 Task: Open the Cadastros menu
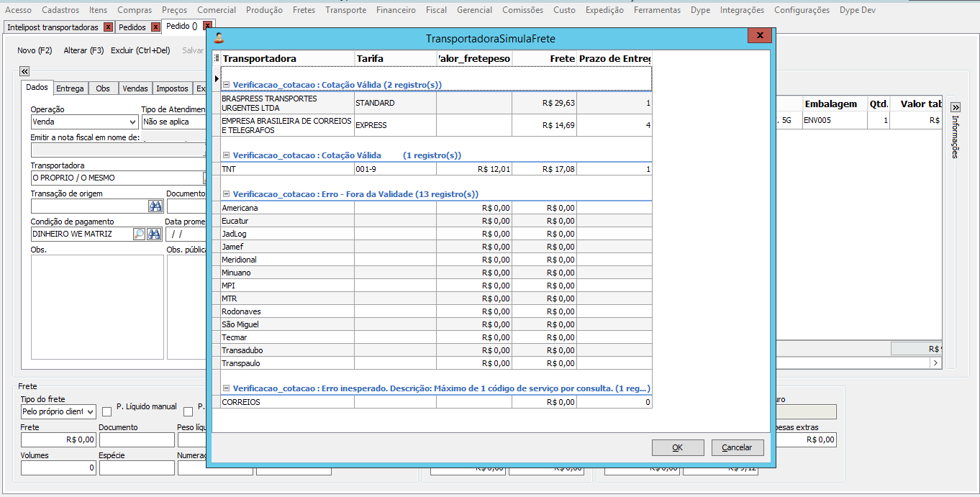tap(60, 10)
